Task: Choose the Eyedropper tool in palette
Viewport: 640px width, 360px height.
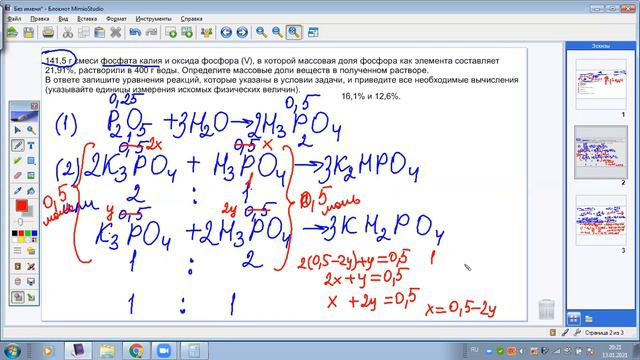Action: (x=18, y=191)
